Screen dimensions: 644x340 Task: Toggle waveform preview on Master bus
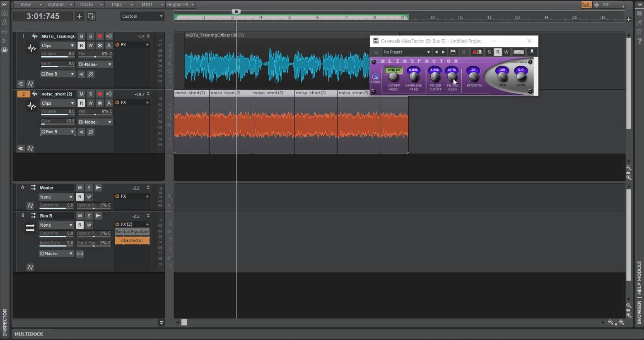coord(98,188)
